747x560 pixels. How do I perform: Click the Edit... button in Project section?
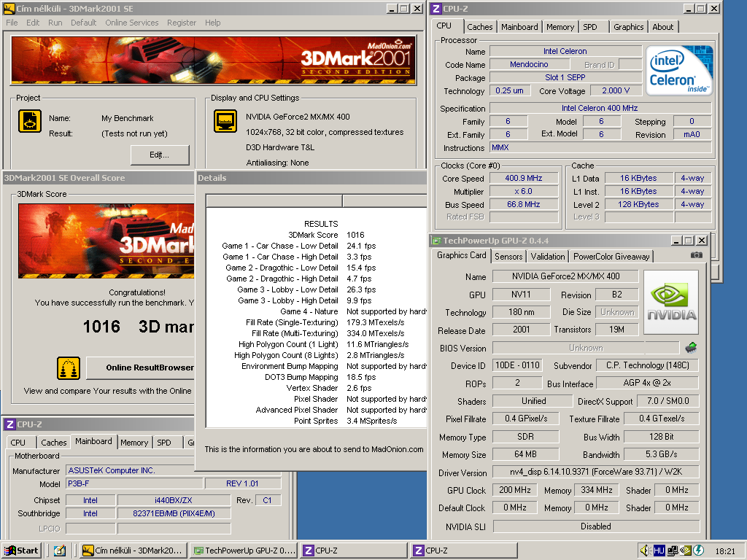point(160,155)
